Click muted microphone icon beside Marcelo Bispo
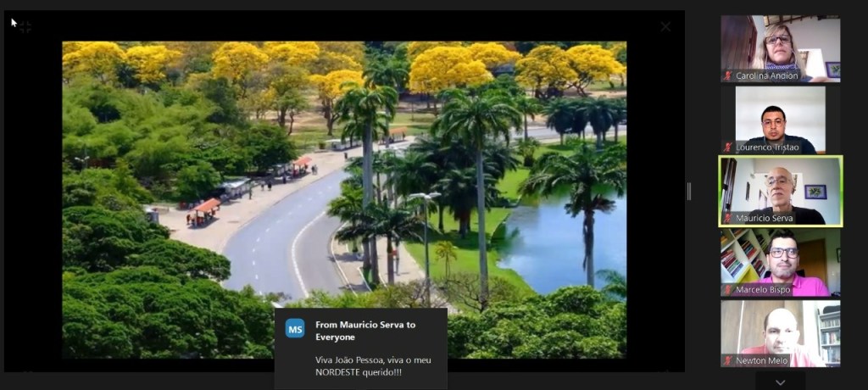The width and height of the screenshot is (868, 390). [727, 290]
